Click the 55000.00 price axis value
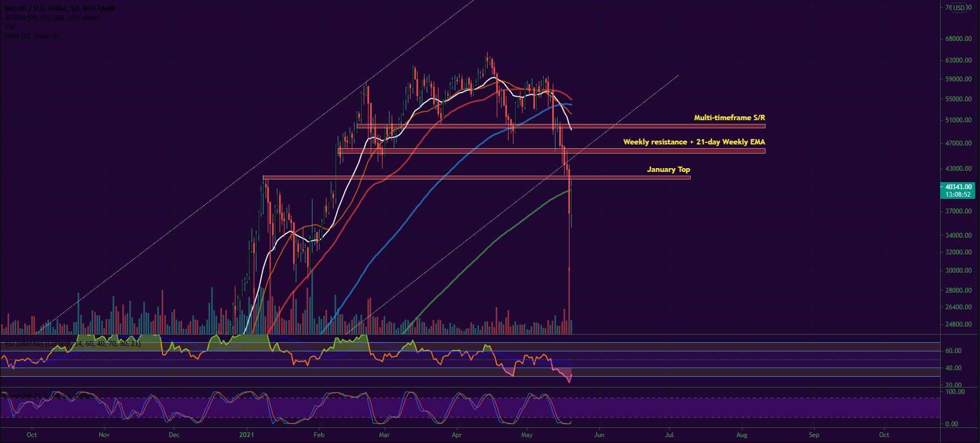 958,100
